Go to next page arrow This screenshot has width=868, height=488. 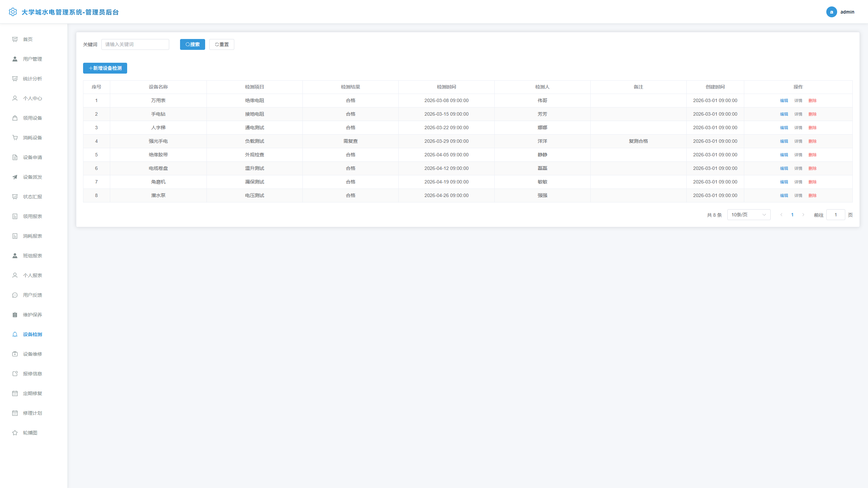coord(803,215)
